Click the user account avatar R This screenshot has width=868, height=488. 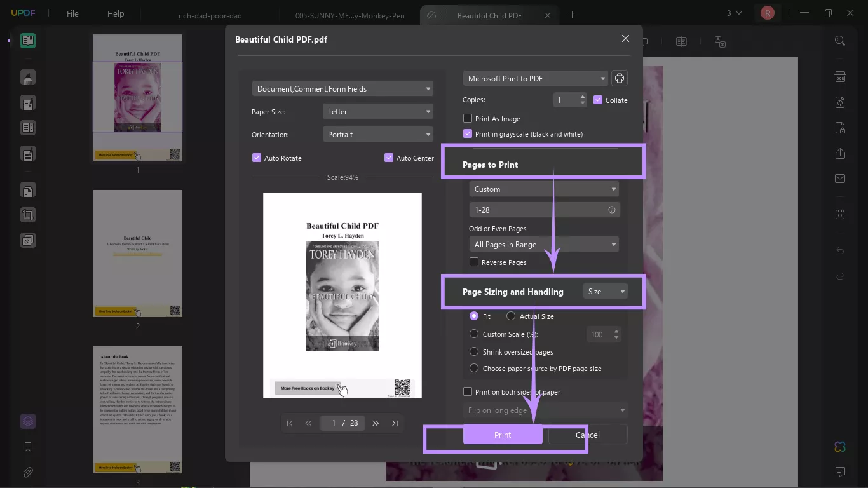pyautogui.click(x=768, y=13)
